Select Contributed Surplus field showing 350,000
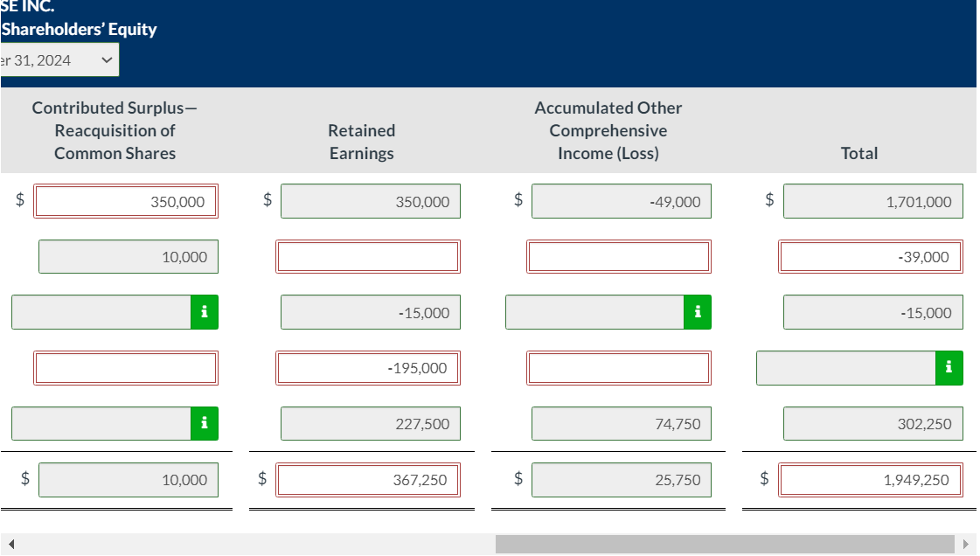The image size is (980, 556). click(126, 201)
